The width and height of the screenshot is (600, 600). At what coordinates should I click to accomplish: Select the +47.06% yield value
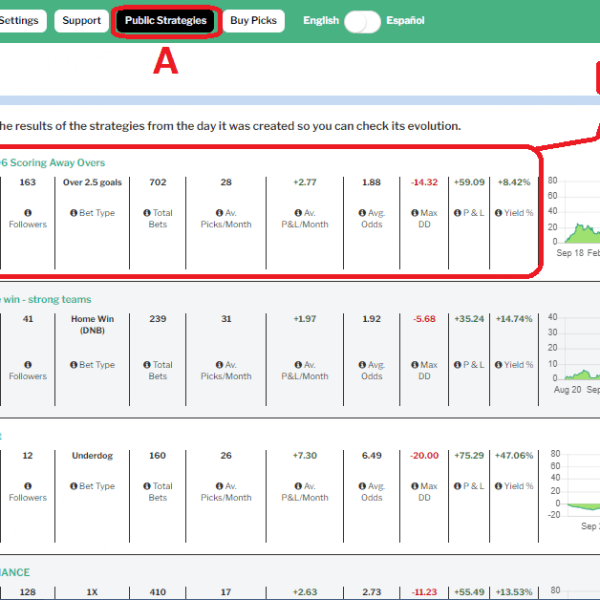pyautogui.click(x=514, y=455)
